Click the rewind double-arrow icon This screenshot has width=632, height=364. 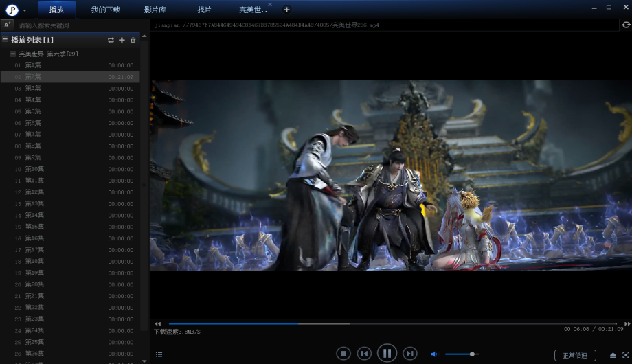(x=157, y=323)
